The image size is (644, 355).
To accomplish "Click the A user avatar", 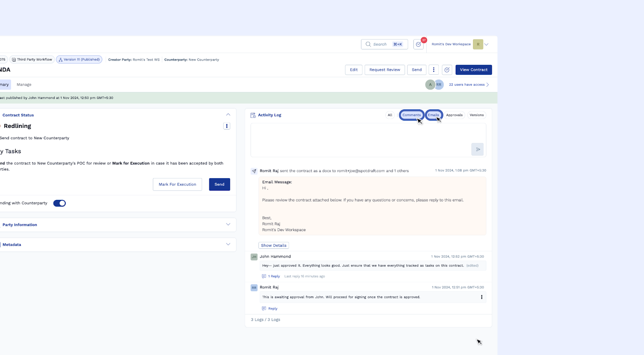I will pos(430,84).
